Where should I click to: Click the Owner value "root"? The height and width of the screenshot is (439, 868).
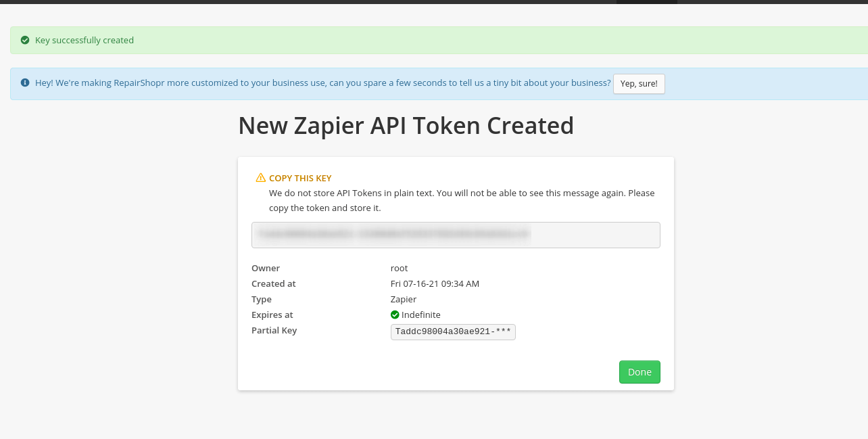coord(400,268)
